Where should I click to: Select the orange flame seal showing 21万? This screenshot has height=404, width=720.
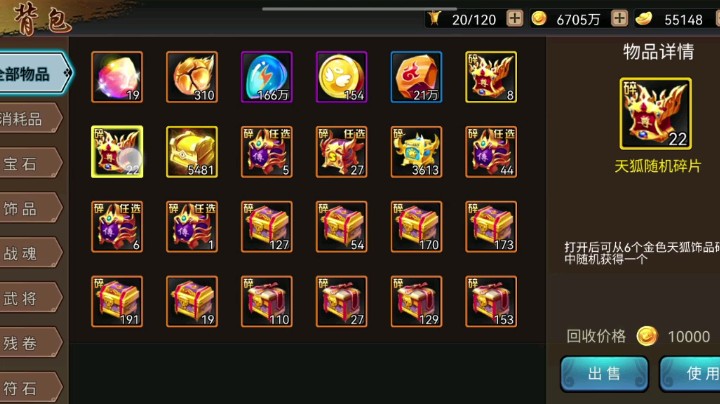tap(416, 77)
